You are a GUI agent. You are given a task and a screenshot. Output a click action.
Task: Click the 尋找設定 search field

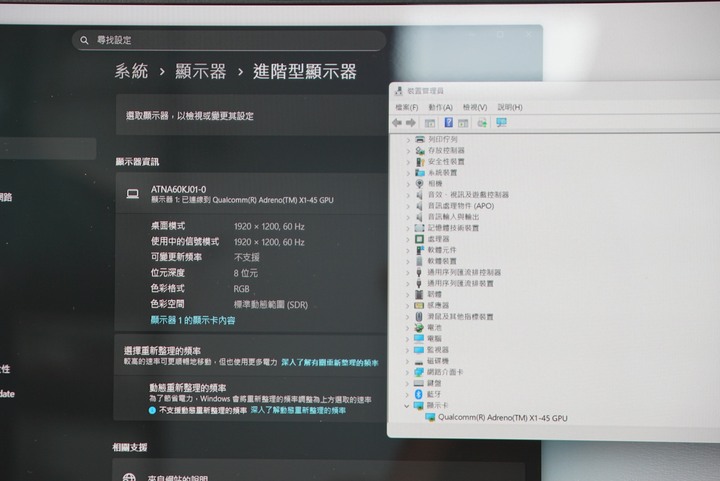229,40
